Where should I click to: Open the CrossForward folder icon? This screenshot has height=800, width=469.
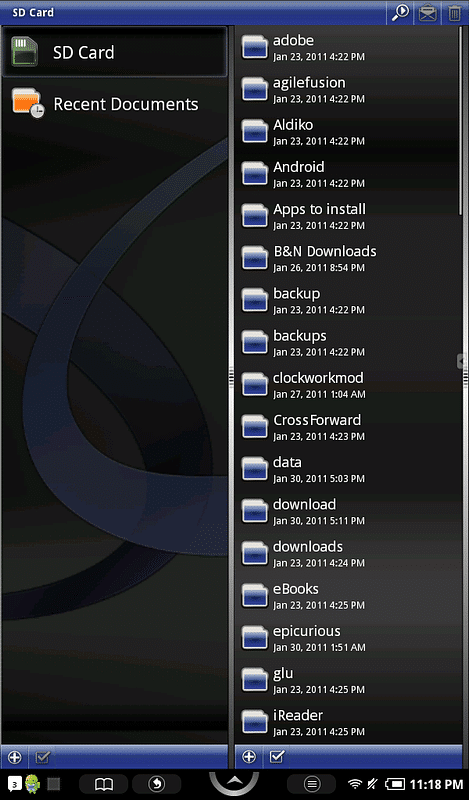coord(255,427)
